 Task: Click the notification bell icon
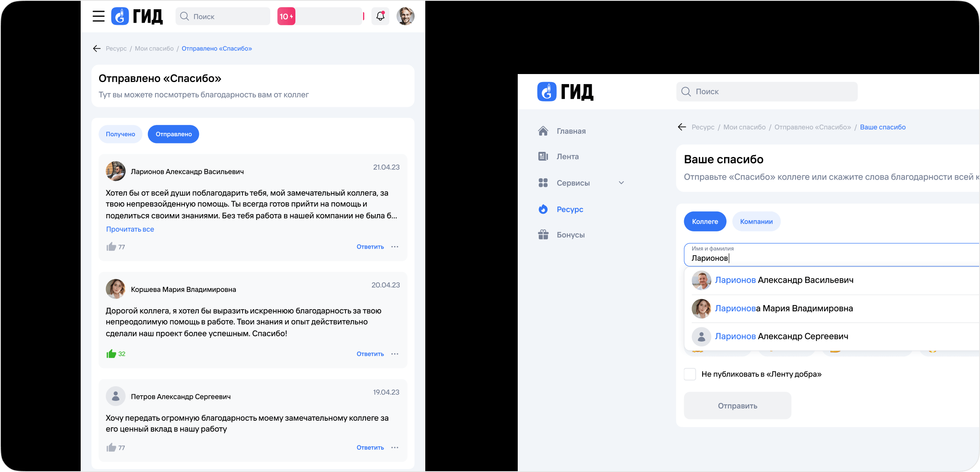[380, 16]
